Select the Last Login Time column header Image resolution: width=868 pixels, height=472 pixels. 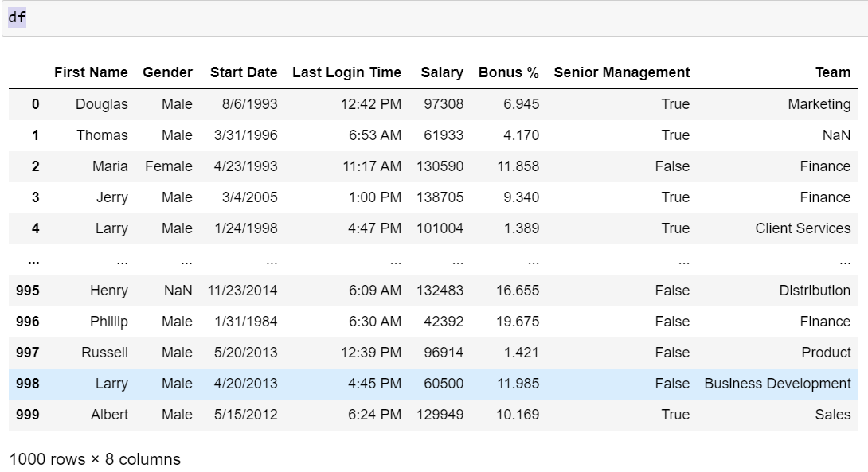[x=347, y=72]
